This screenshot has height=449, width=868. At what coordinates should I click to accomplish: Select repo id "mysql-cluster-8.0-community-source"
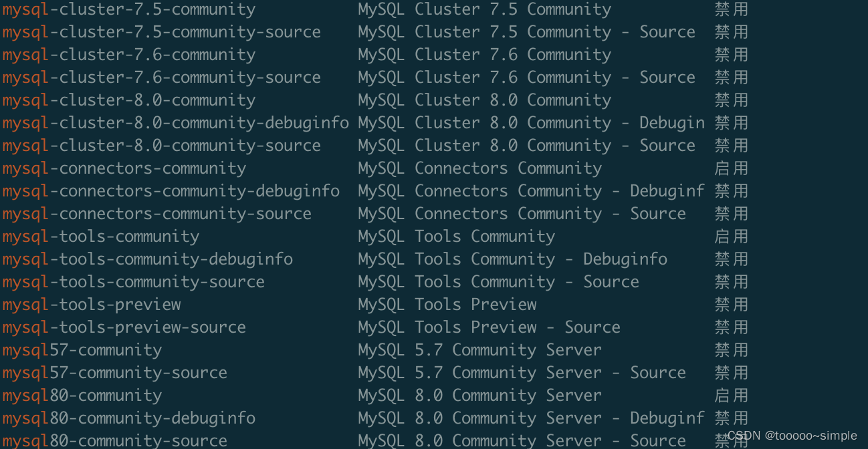tap(161, 146)
